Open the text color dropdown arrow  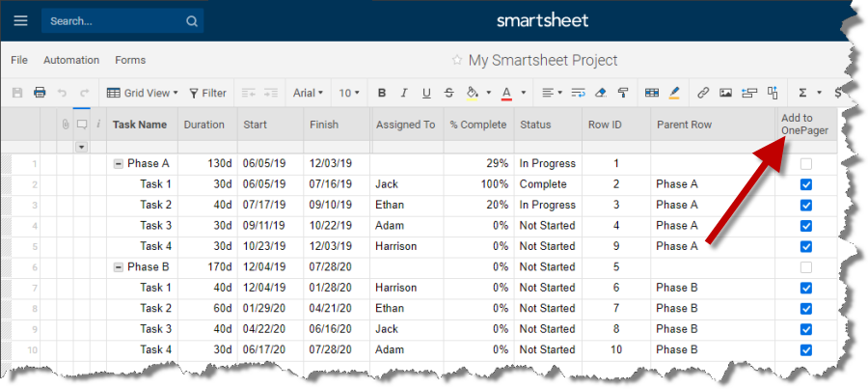pos(523,93)
